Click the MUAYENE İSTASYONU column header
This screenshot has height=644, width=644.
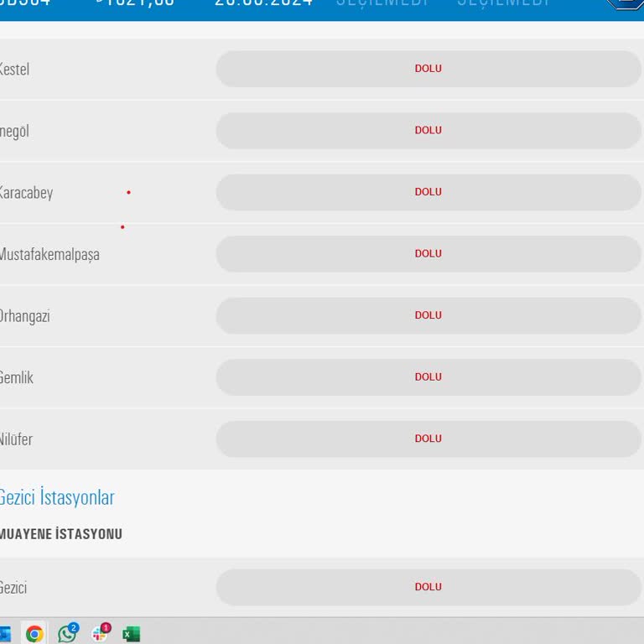(x=60, y=534)
